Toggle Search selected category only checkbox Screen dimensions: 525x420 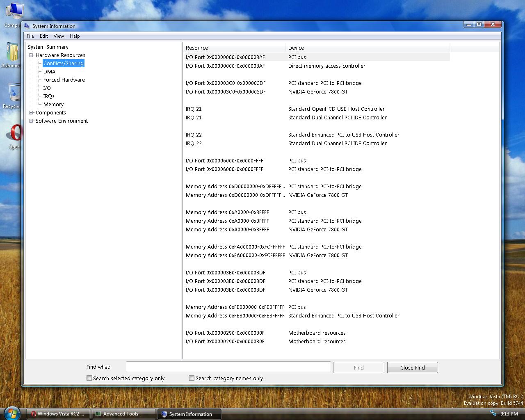pos(89,378)
